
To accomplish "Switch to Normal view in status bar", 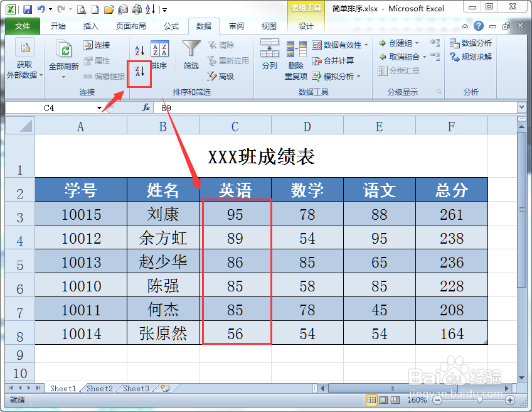I will coord(371,400).
